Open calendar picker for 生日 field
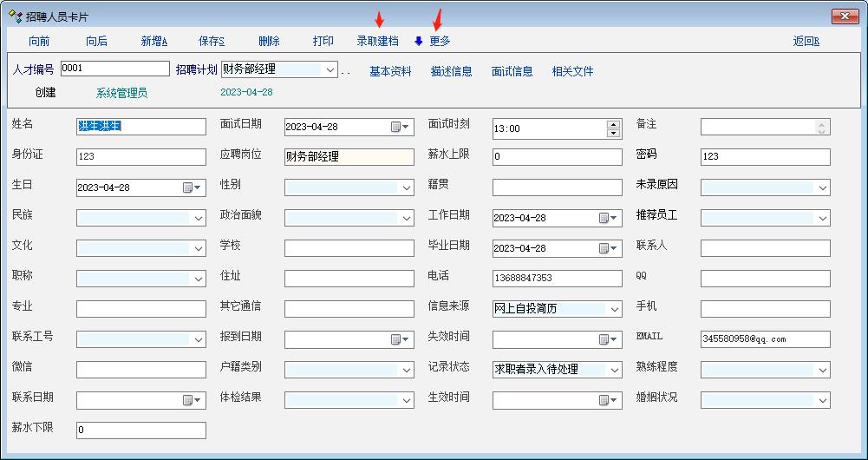 pyautogui.click(x=192, y=187)
